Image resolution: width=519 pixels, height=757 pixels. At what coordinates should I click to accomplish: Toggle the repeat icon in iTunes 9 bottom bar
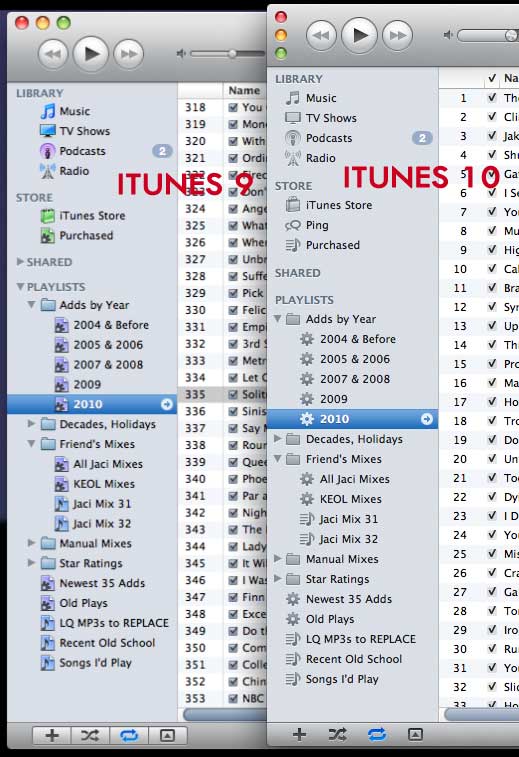pos(129,735)
